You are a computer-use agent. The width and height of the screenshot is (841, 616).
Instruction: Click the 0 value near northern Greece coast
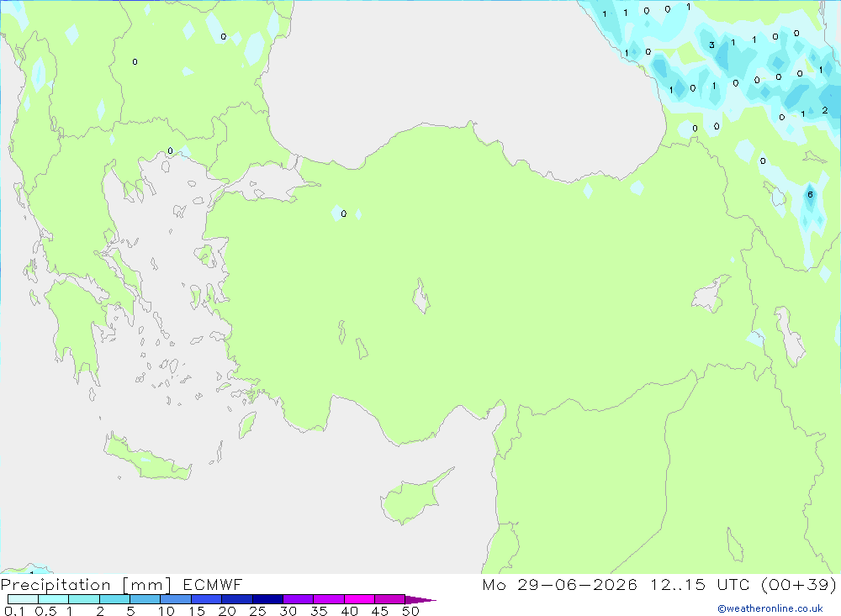pyautogui.click(x=171, y=150)
